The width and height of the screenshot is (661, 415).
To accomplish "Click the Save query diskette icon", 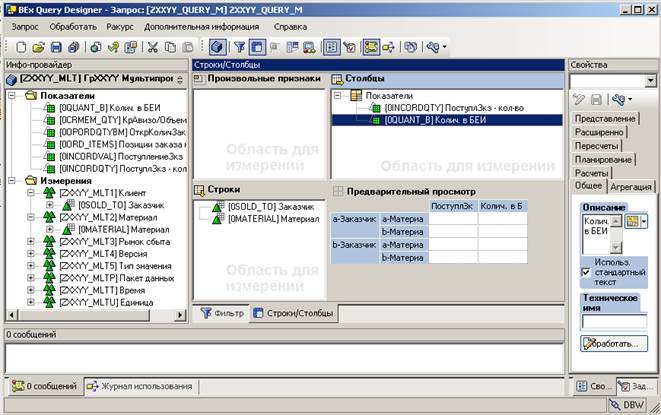I will point(56,47).
